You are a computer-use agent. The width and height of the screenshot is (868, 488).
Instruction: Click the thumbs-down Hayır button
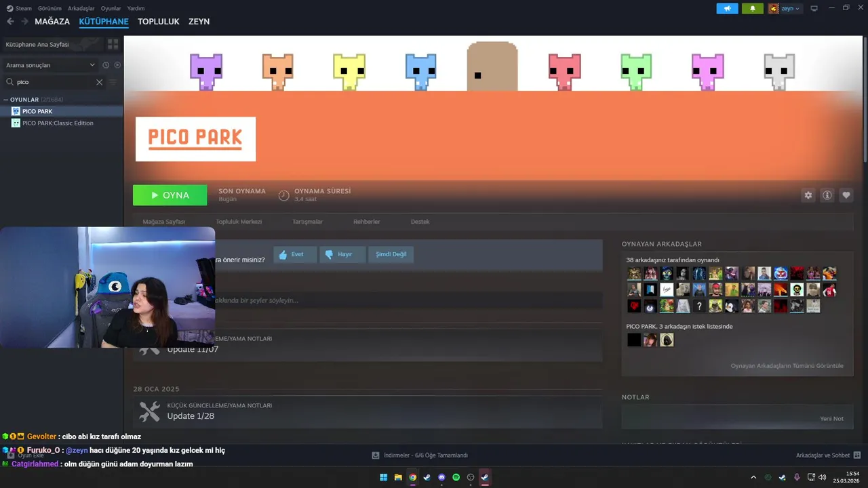click(342, 254)
